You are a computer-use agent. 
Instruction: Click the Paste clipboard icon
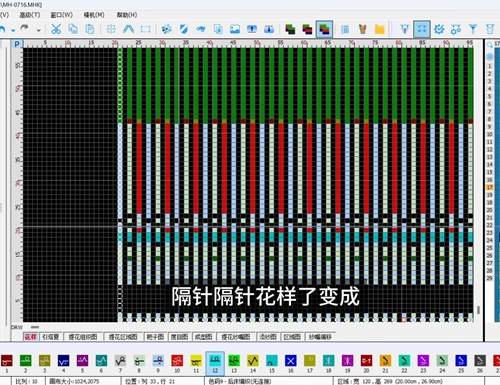pyautogui.click(x=90, y=29)
